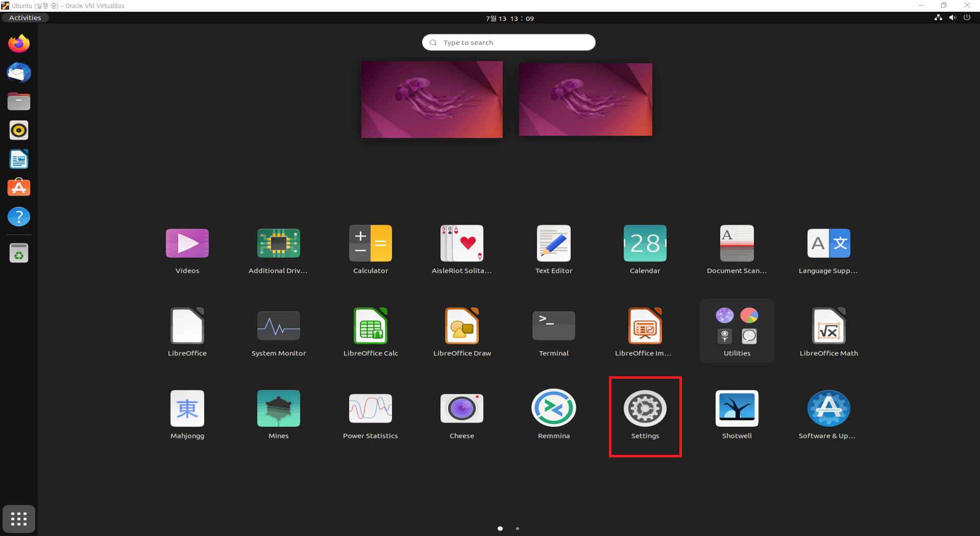This screenshot has width=980, height=536.
Task: Open Thunderbird from the dock
Action: click(18, 72)
